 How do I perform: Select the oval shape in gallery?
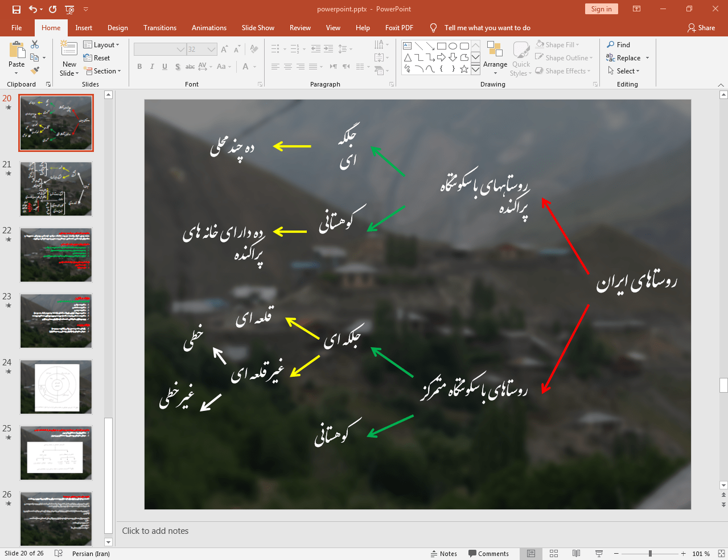click(x=453, y=46)
